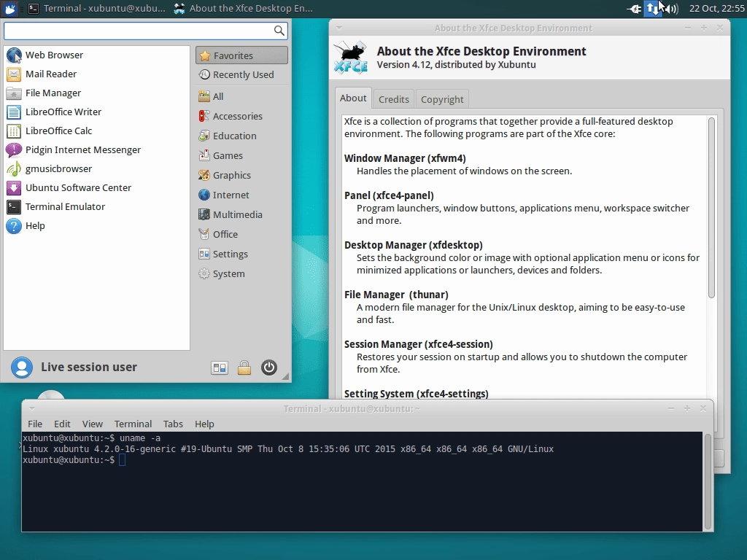Show Recently Used applications

click(241, 75)
